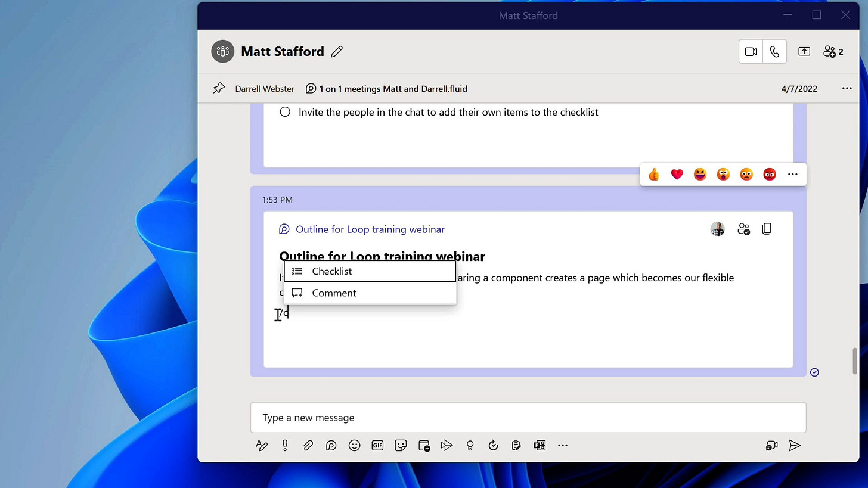Send the message with arrow icon

[x=795, y=446]
